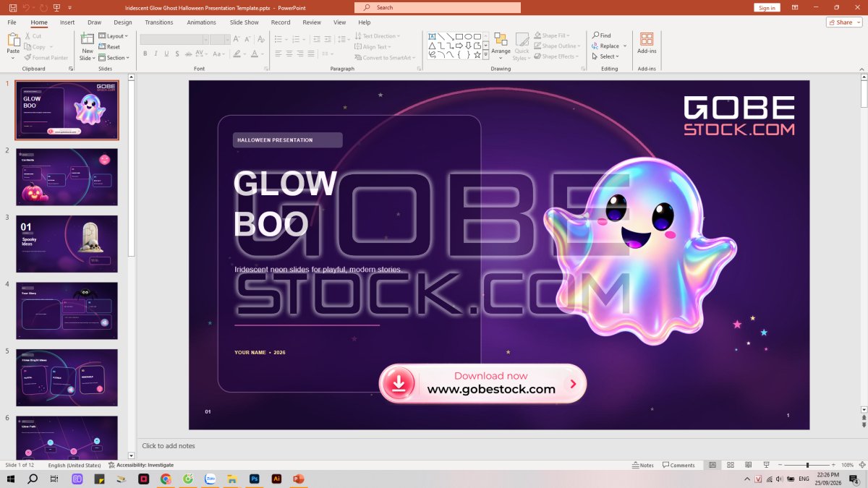This screenshot has height=488, width=868.
Task: Select slide 2 thumbnail
Action: pyautogui.click(x=67, y=177)
